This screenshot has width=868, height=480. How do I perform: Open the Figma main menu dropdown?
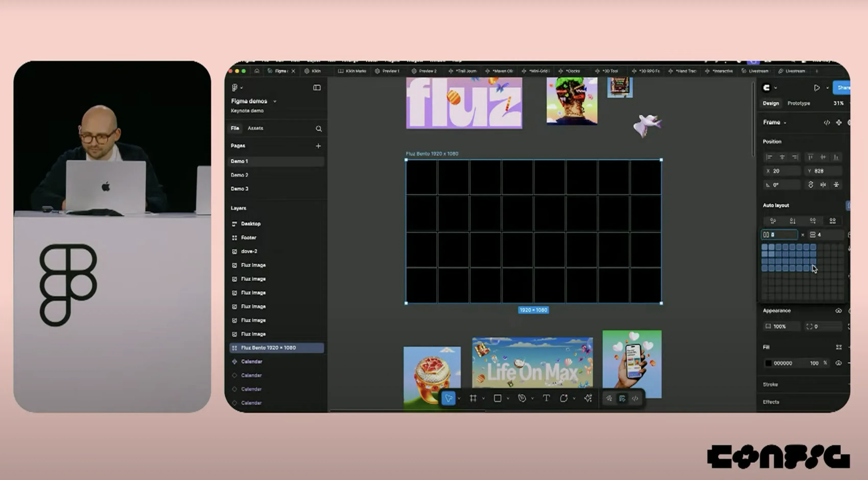point(237,88)
